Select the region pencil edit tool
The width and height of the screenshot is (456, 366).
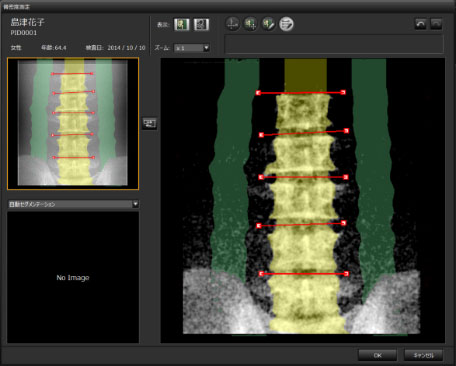click(268, 24)
